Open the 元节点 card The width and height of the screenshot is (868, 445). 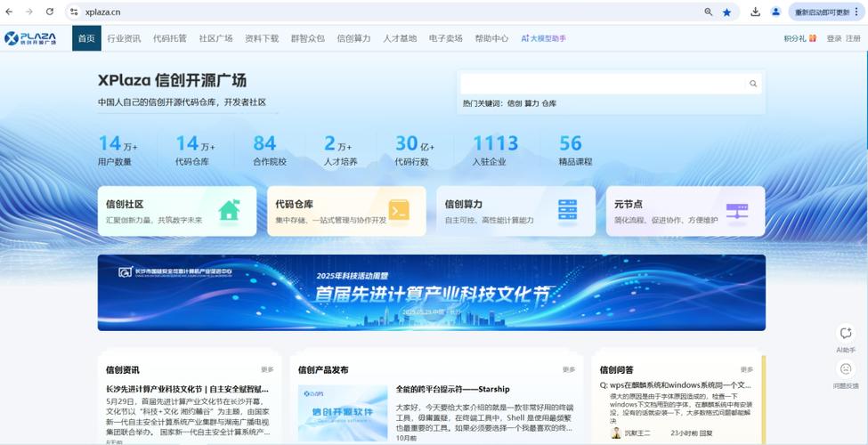tap(685, 212)
